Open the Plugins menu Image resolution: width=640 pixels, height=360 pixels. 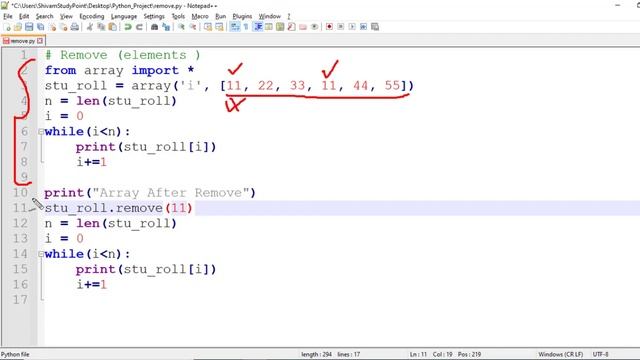point(242,16)
